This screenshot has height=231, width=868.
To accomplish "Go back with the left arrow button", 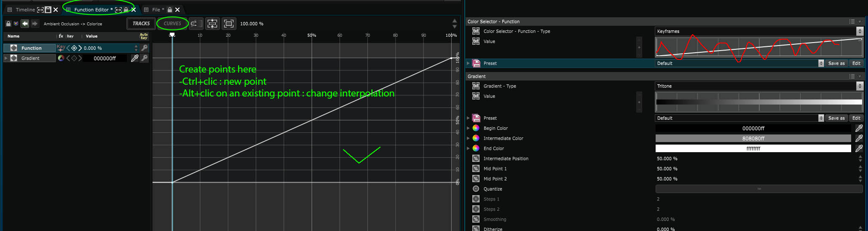I will click(25, 24).
